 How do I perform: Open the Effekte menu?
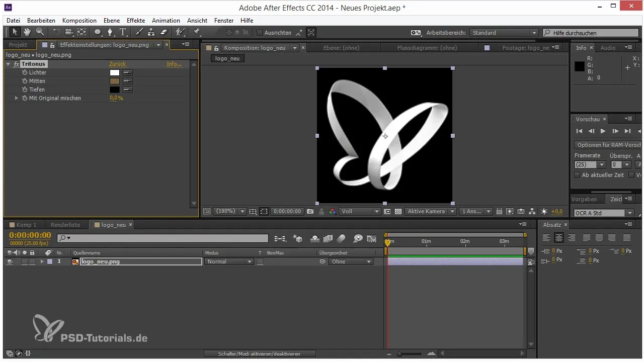coord(136,21)
